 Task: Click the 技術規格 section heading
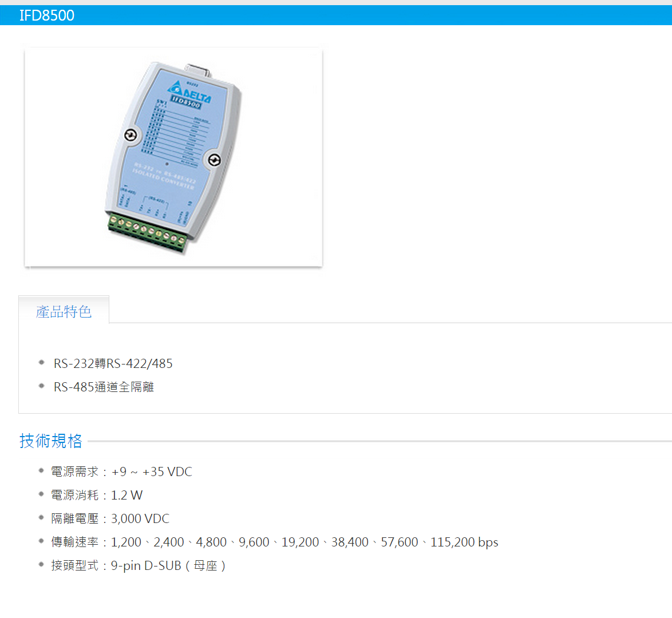click(x=50, y=441)
